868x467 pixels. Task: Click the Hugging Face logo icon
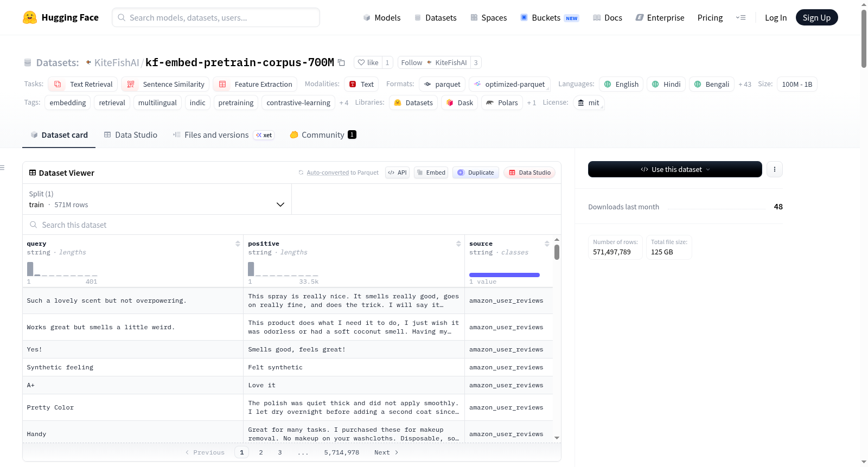tap(30, 17)
